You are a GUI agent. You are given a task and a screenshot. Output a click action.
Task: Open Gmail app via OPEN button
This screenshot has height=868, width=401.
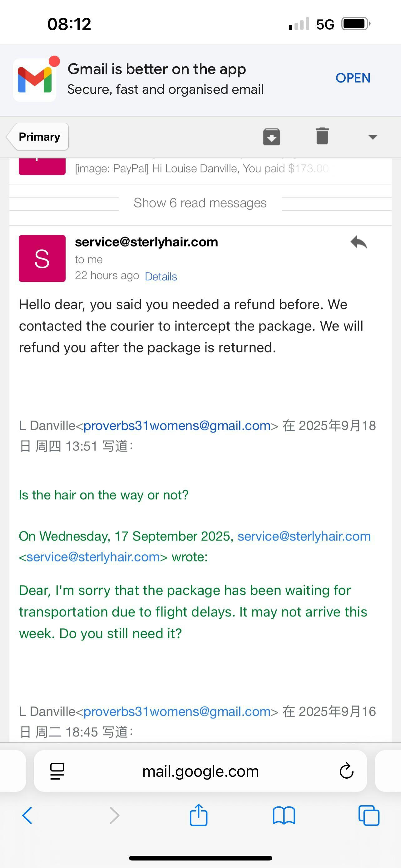tap(353, 78)
